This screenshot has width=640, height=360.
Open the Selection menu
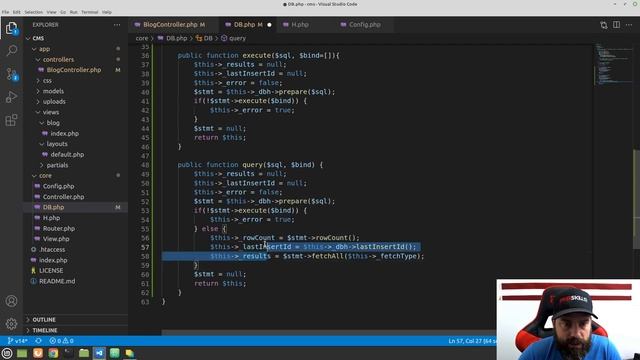[x=33, y=12]
